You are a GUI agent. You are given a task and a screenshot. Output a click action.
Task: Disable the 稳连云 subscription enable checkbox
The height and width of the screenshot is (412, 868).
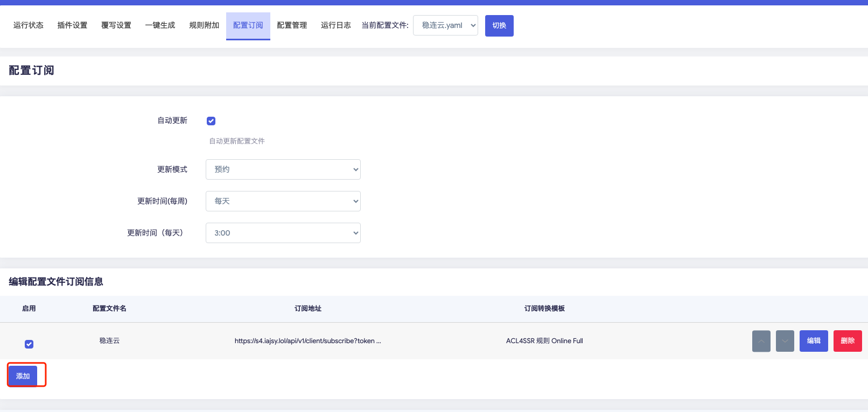29,344
